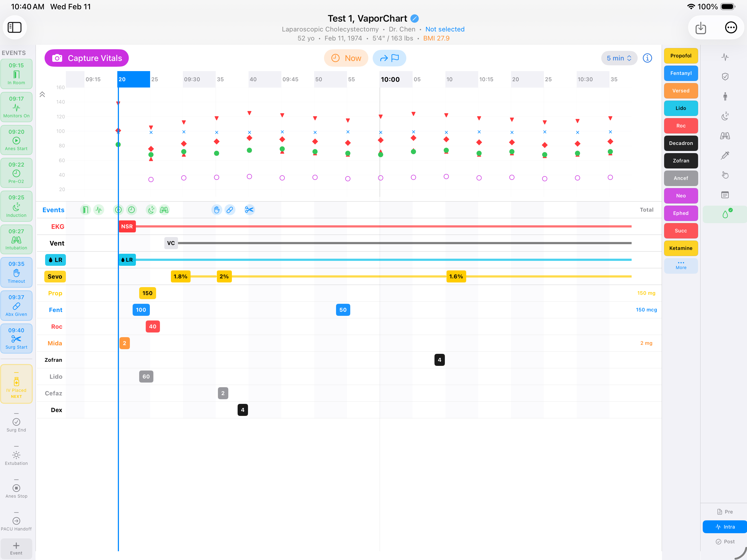Open the Capture Vitals camera button
Image resolution: width=747 pixels, height=560 pixels.
86,58
